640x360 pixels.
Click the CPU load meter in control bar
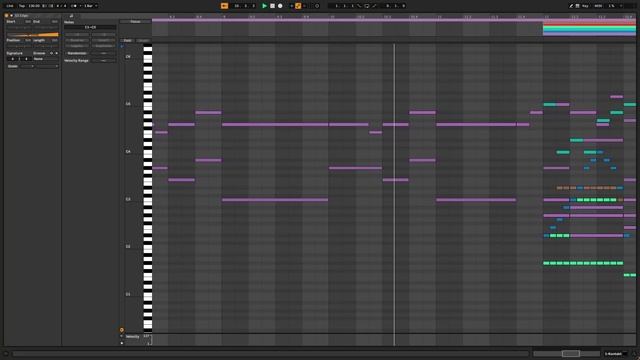(611, 6)
